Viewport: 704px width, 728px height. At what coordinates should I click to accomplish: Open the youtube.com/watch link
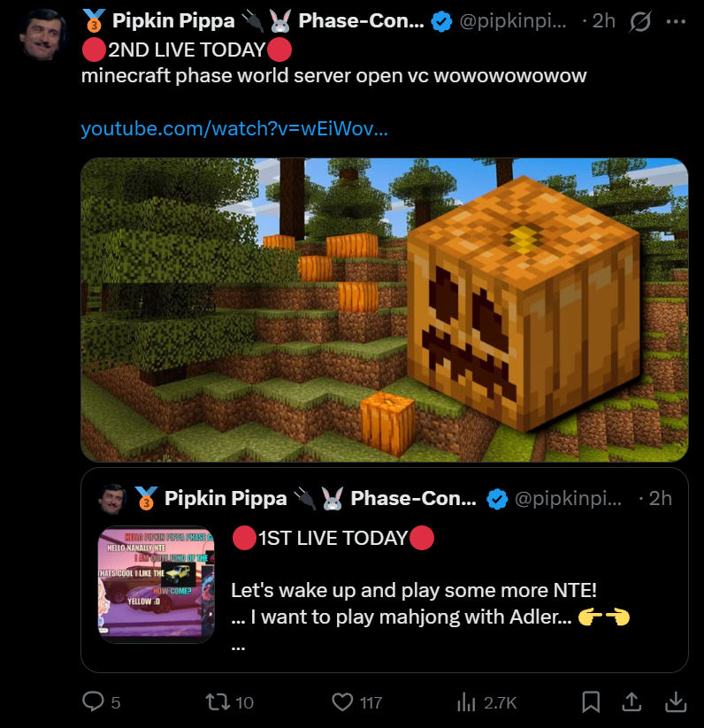(234, 128)
